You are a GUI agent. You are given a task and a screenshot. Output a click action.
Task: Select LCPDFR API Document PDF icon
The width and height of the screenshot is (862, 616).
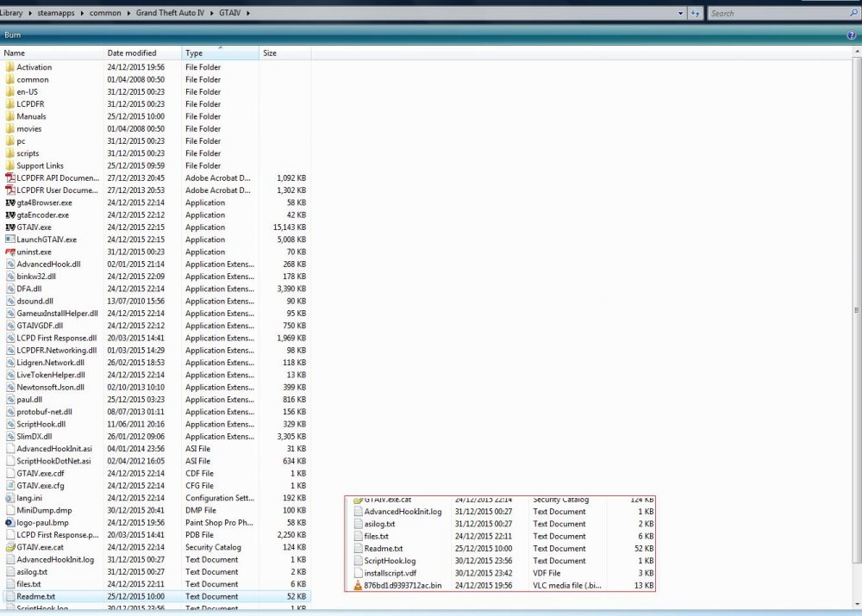9,178
